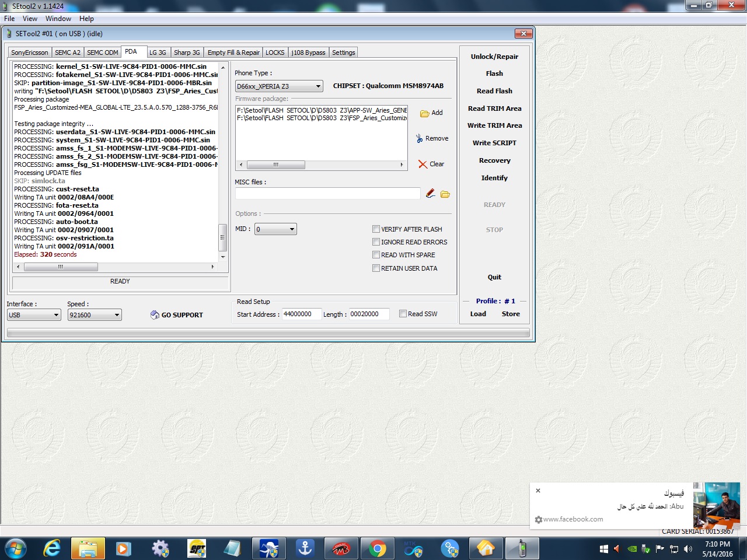The width and height of the screenshot is (747, 560).
Task: Open the MISC files browse folder icon
Action: tap(445, 194)
